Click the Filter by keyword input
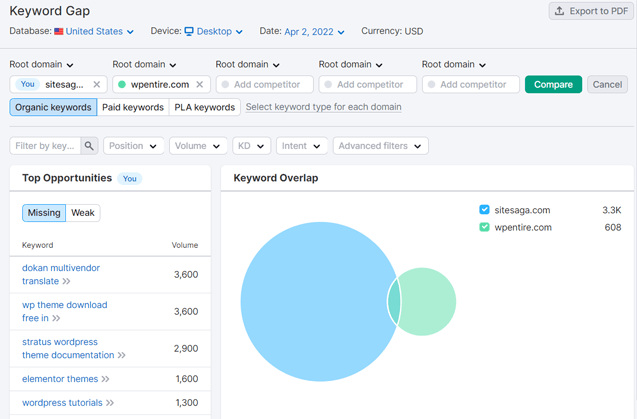Image resolution: width=637 pixels, height=419 pixels. (x=45, y=146)
